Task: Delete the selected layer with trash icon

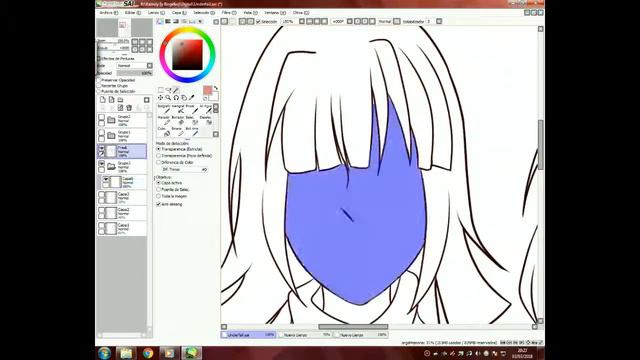Action: pyautogui.click(x=129, y=108)
